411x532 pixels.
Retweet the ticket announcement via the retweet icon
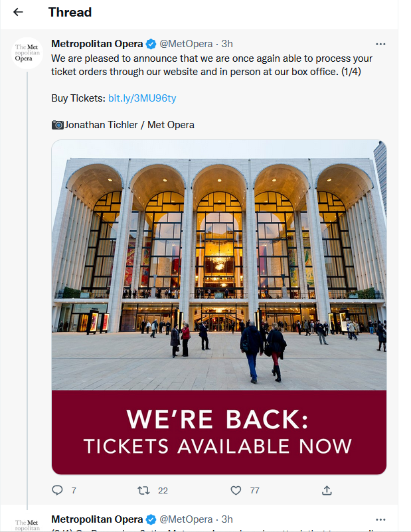point(143,490)
